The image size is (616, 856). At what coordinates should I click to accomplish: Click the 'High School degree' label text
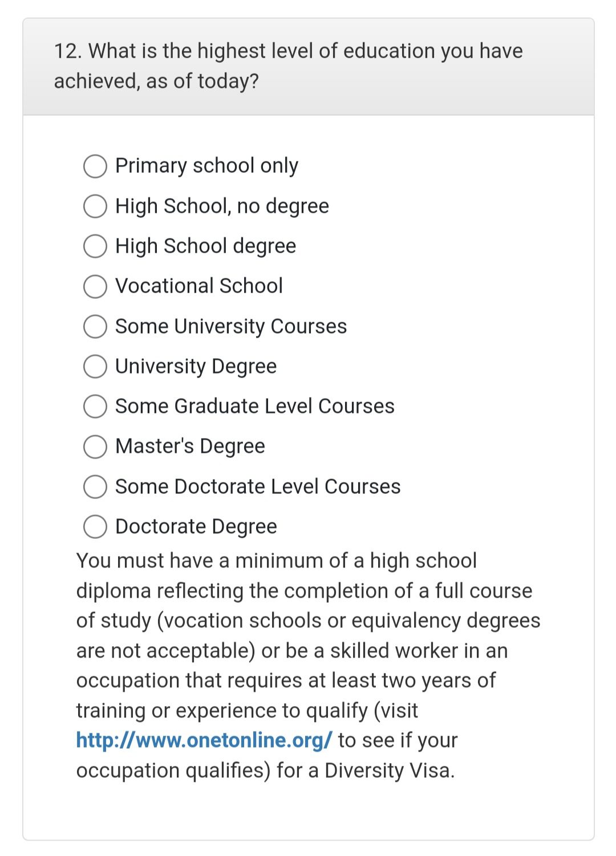click(205, 246)
